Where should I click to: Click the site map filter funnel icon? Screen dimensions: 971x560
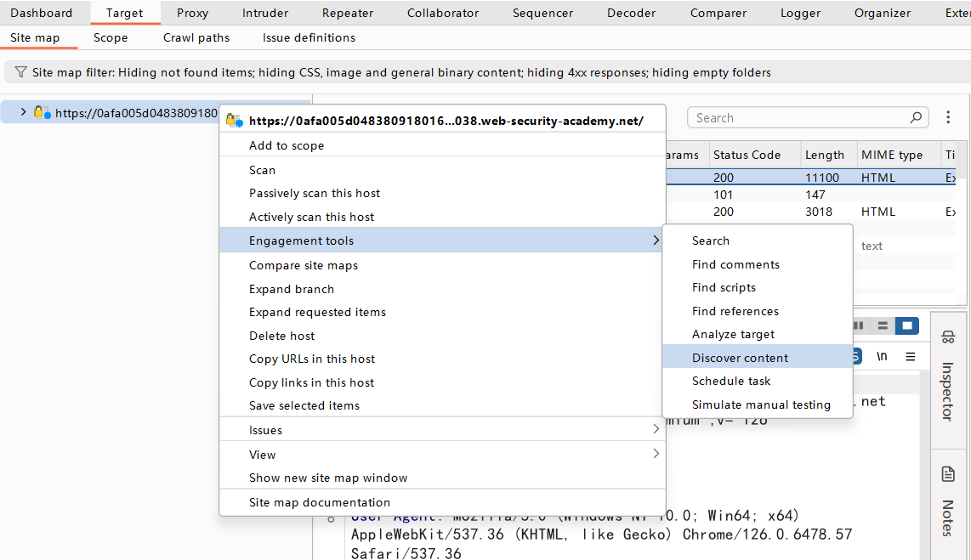tap(20, 72)
